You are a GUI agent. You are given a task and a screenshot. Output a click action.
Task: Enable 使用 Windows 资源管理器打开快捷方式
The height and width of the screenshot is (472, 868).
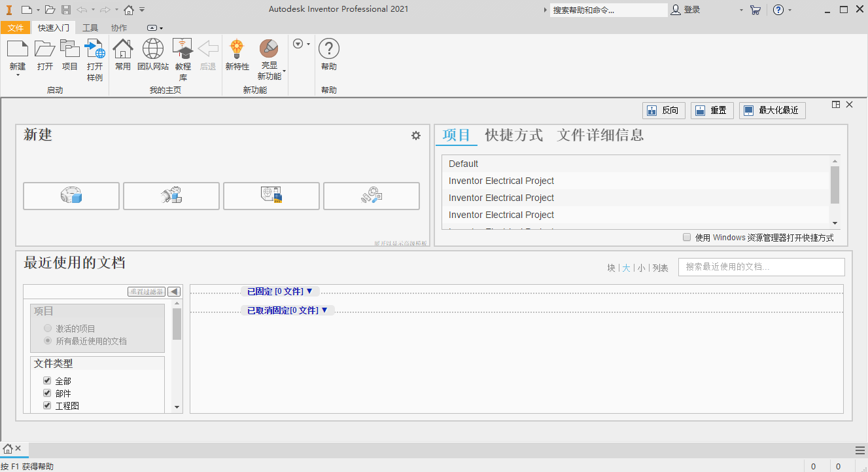click(687, 238)
